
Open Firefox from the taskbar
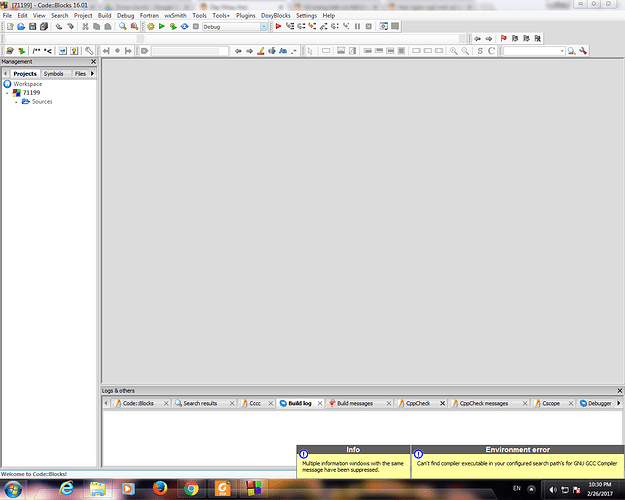(160, 488)
